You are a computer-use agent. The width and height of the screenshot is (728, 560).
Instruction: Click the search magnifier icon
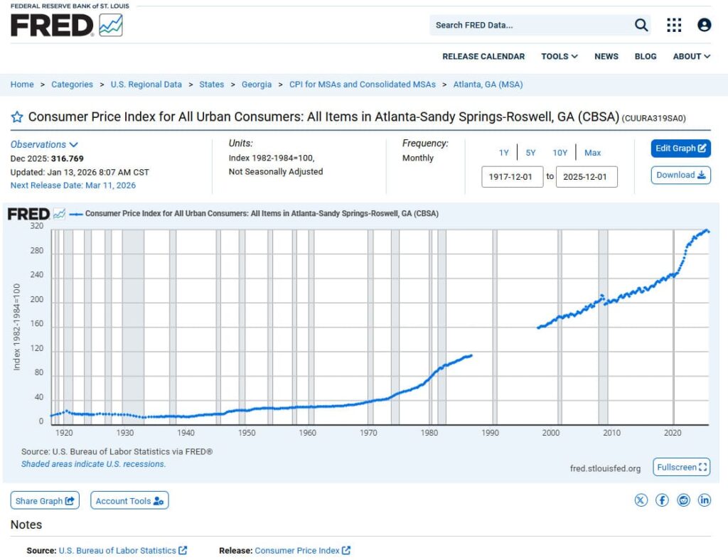click(x=641, y=26)
